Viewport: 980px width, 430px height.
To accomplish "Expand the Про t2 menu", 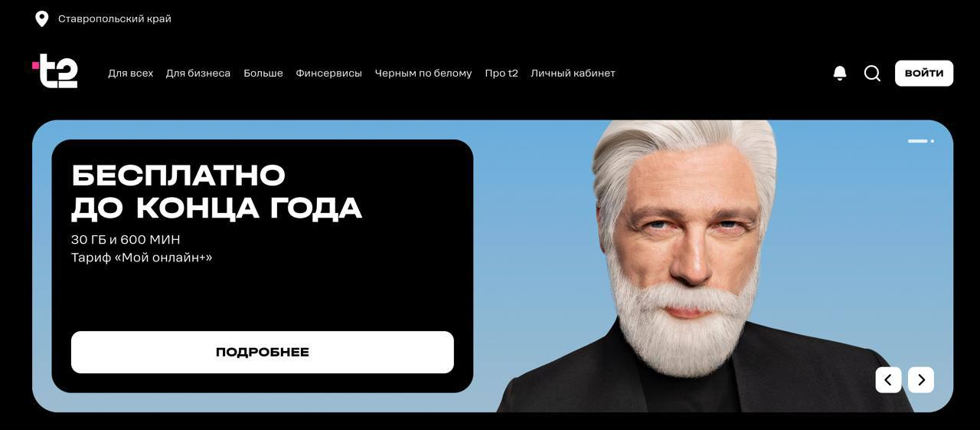I will [x=501, y=74].
